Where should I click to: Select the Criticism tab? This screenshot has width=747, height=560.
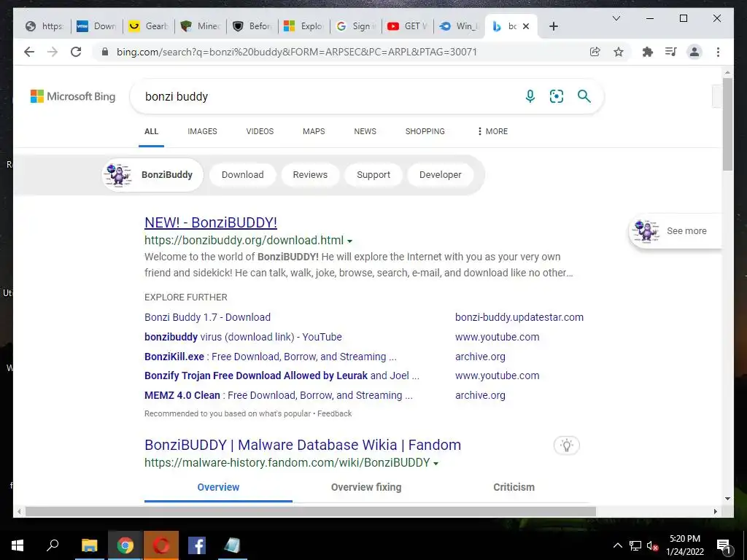514,487
